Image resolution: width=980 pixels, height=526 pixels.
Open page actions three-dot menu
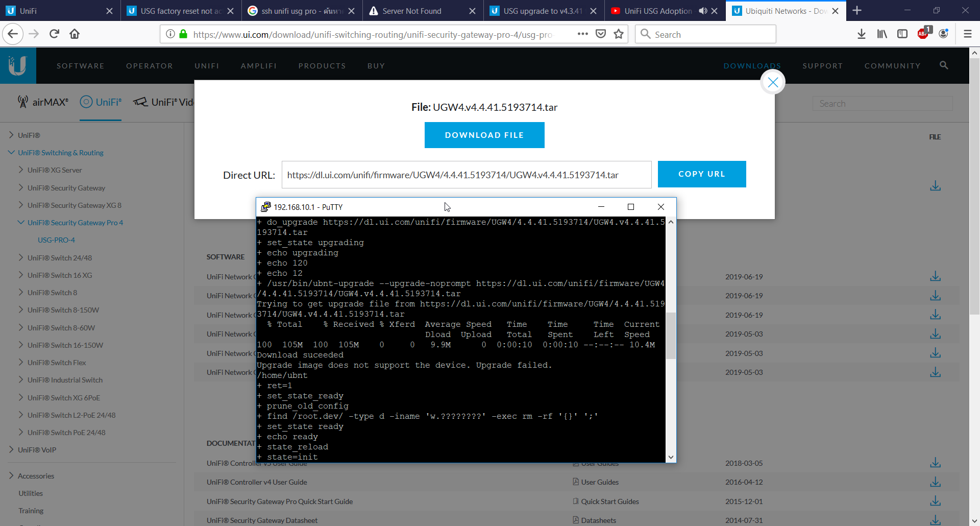[x=582, y=34]
